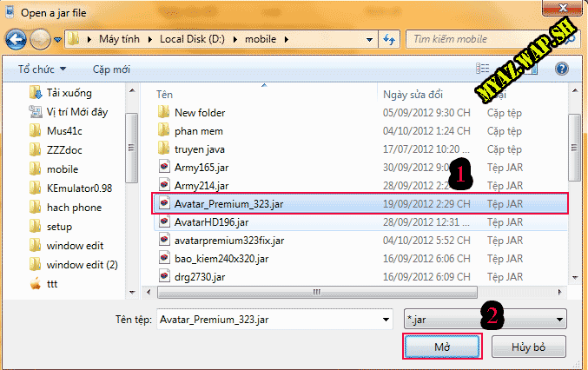Click the ttt apple icon in sidebar
The image size is (588, 370).
36,283
